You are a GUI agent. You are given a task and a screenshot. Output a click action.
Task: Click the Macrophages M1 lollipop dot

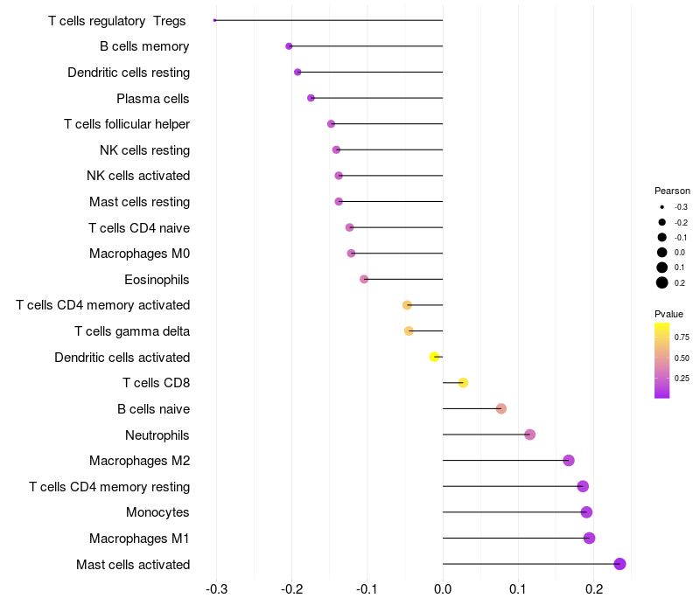click(589, 538)
